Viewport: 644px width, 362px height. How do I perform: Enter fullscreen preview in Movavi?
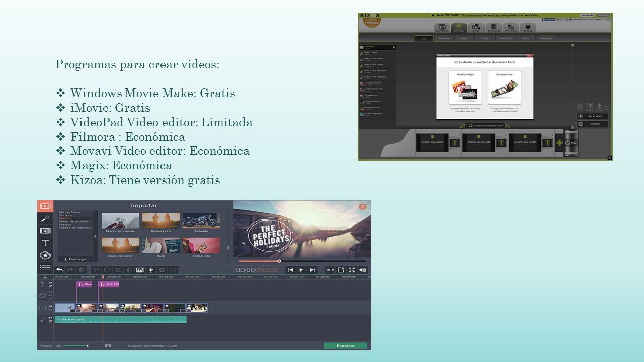(352, 270)
